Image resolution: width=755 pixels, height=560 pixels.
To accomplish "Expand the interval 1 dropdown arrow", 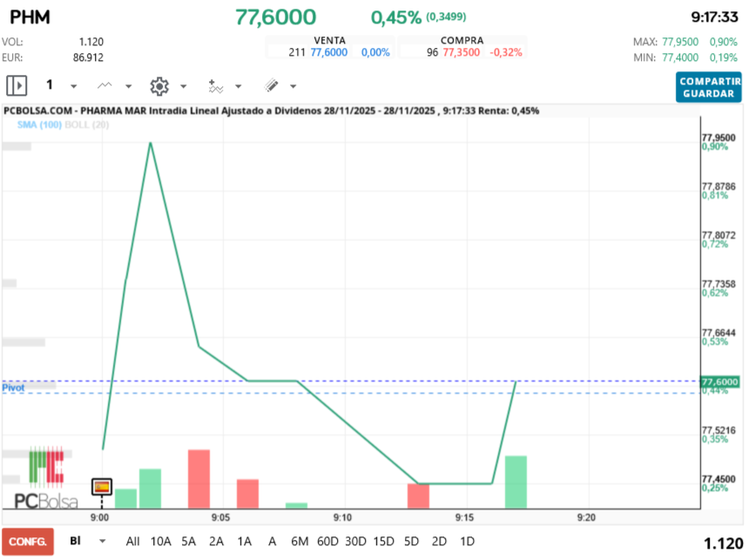I will pos(73,86).
